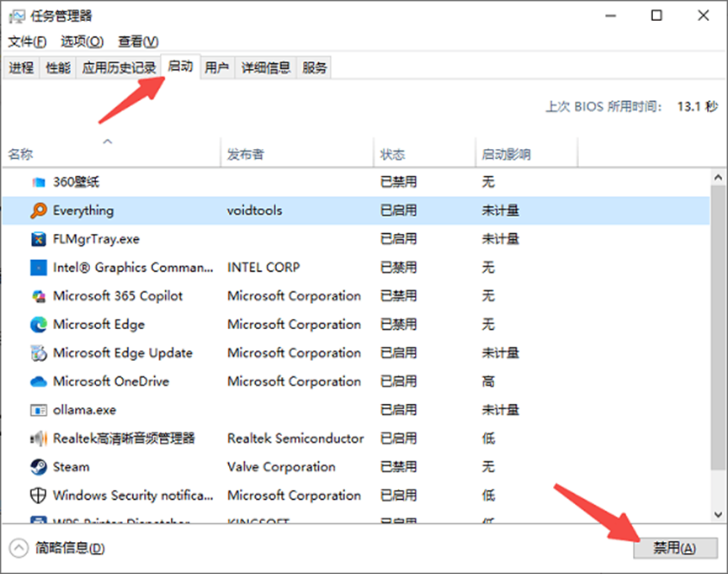This screenshot has height=574, width=728.
Task: Collapse the 名称 column sort arrow
Action: (108, 143)
